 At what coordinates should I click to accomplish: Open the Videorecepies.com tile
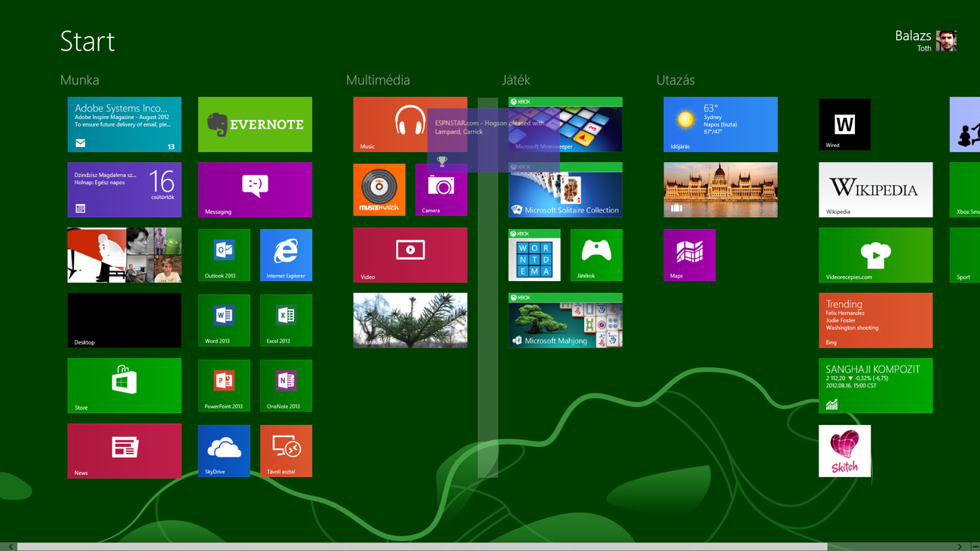tap(875, 255)
